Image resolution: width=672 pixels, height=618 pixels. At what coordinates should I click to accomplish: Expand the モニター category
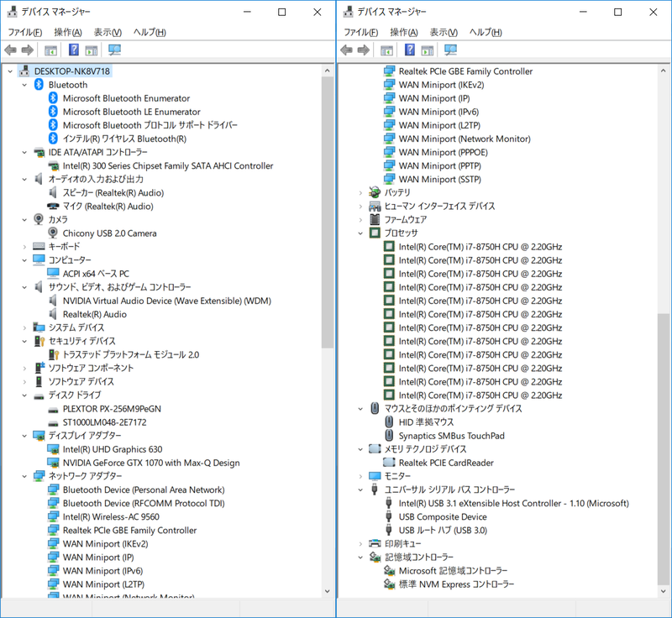[x=360, y=476]
